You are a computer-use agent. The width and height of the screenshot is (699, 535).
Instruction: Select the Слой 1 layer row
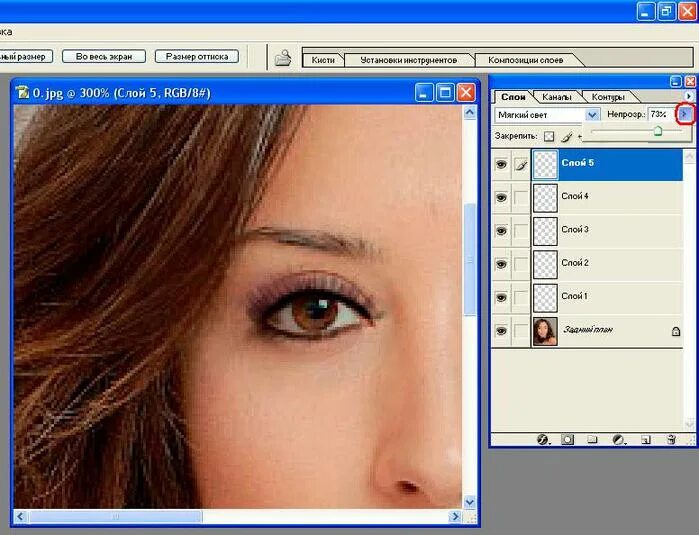click(607, 298)
